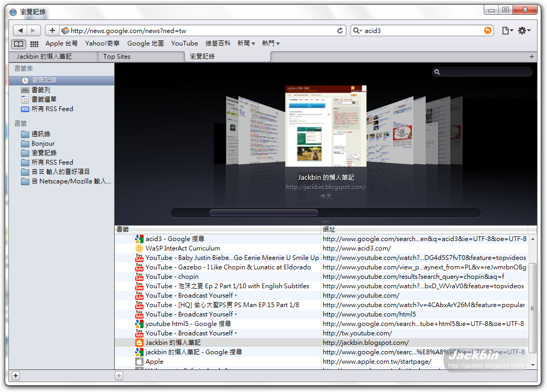Image resolution: width=547 pixels, height=392 pixels.
Task: Open the search engine magnifier dropdown
Action: click(x=357, y=31)
